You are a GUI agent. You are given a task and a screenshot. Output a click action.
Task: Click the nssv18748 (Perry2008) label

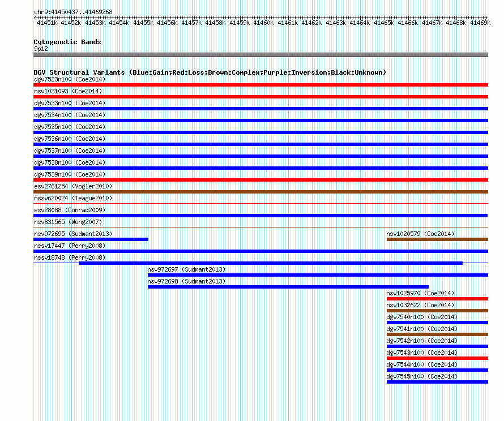click(x=70, y=257)
